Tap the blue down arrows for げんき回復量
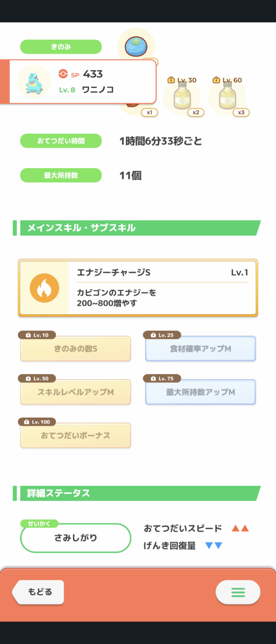The height and width of the screenshot is (644, 276). pos(214,545)
